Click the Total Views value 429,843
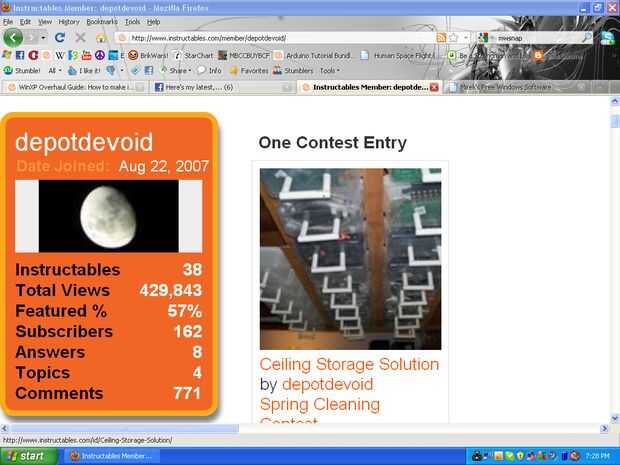620x465 pixels. (x=170, y=290)
